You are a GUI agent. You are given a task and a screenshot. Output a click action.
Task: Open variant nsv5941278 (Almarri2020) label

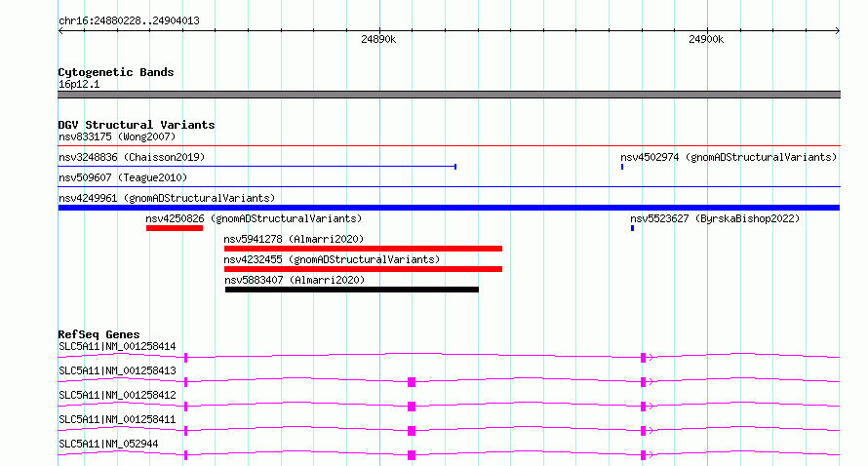pyautogui.click(x=294, y=239)
